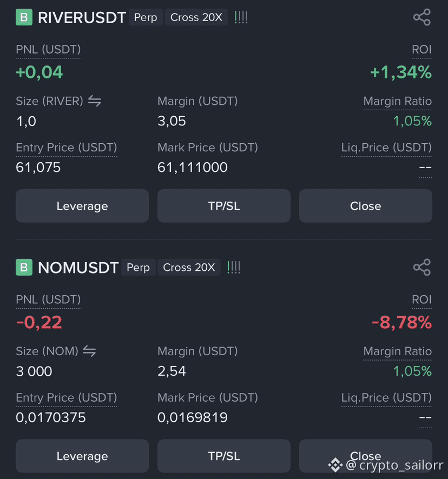448x479 pixels.
Task: Share the NOMUSDT position
Action: coord(422,267)
